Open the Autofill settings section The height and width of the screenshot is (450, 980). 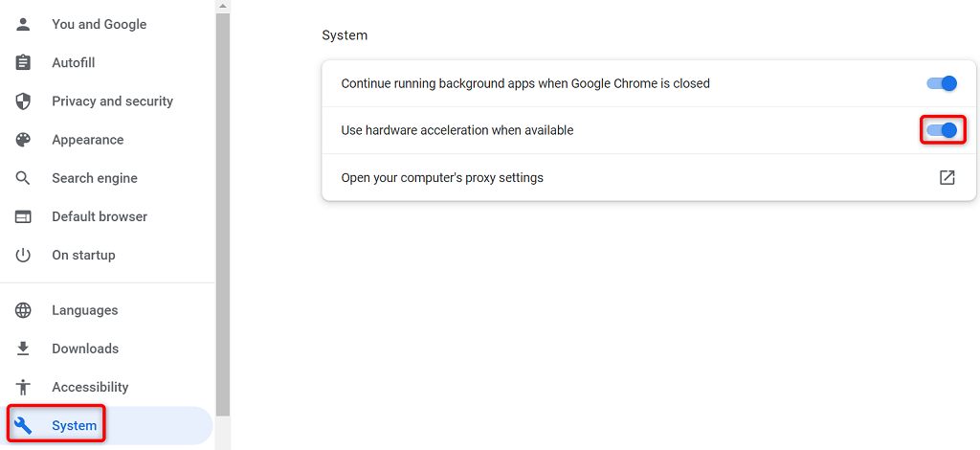click(74, 63)
